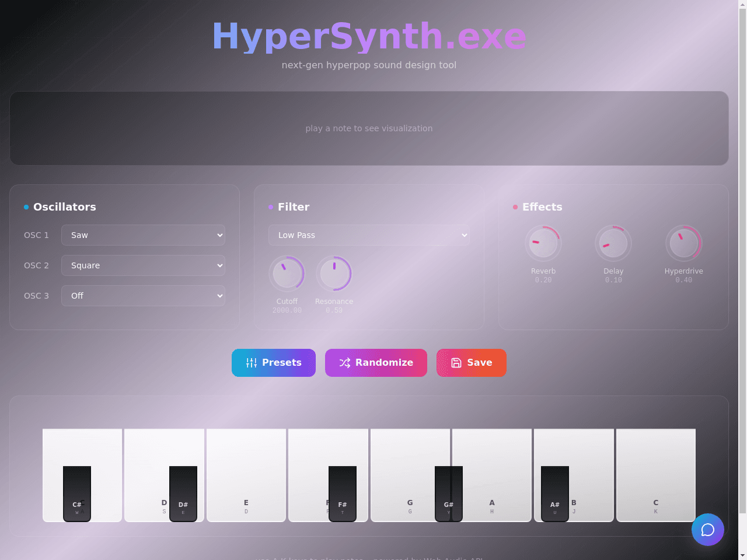Click the Cutoff value 2000.00
Screen dimensions: 747x560
click(x=287, y=310)
